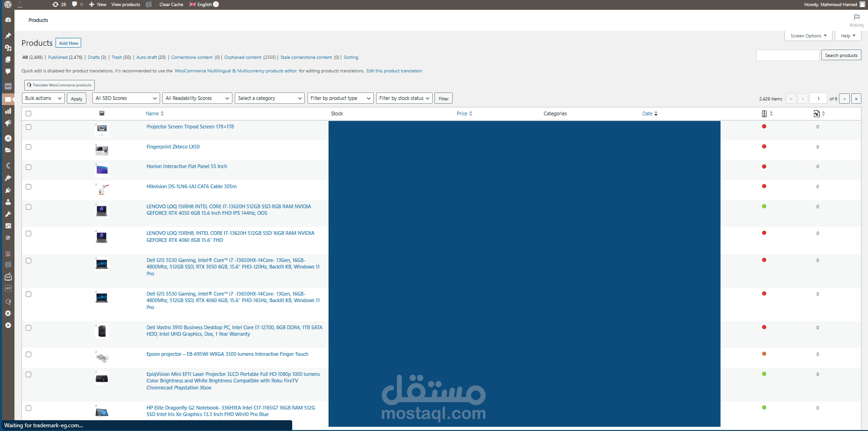Click the orange SEO dot for Epson projector
The height and width of the screenshot is (431, 868).
click(x=764, y=353)
